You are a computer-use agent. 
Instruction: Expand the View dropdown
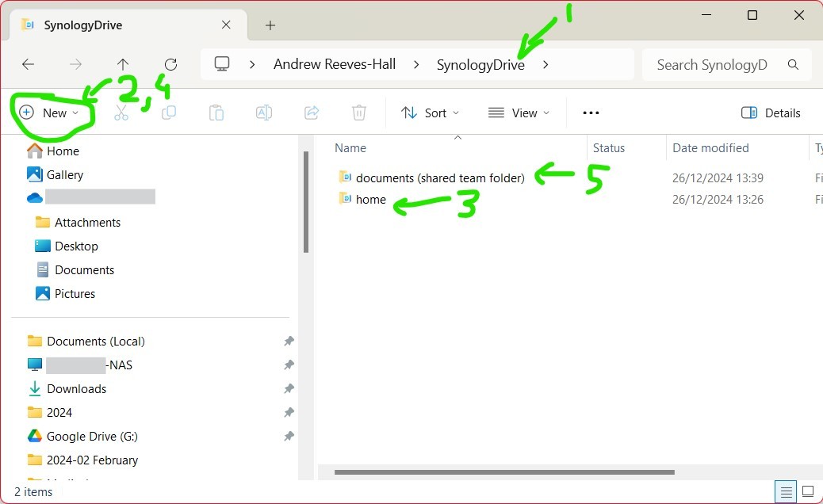tap(519, 113)
